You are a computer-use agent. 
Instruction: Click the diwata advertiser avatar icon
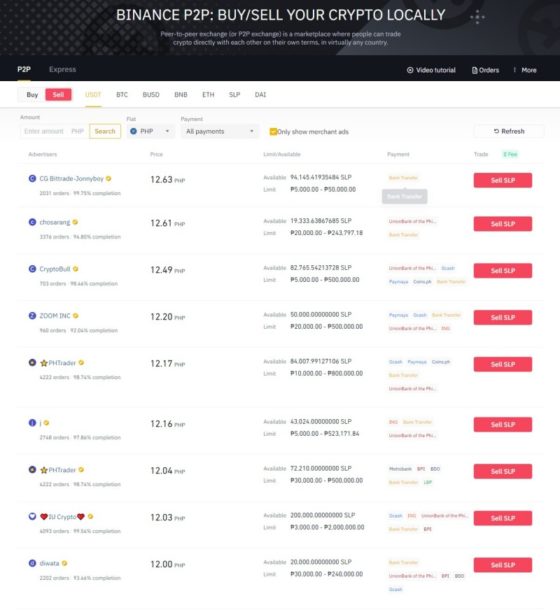(x=32, y=563)
